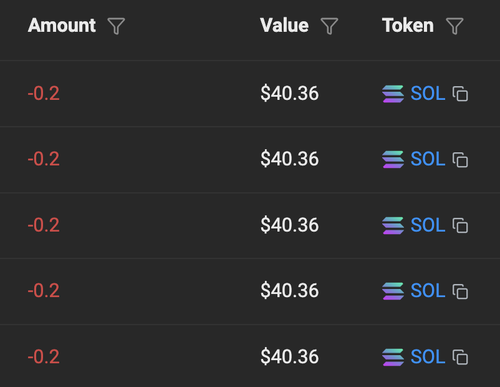Screen dimensions: 500x387
Task: Click the Solana logo in fifth row
Action: click(393, 357)
